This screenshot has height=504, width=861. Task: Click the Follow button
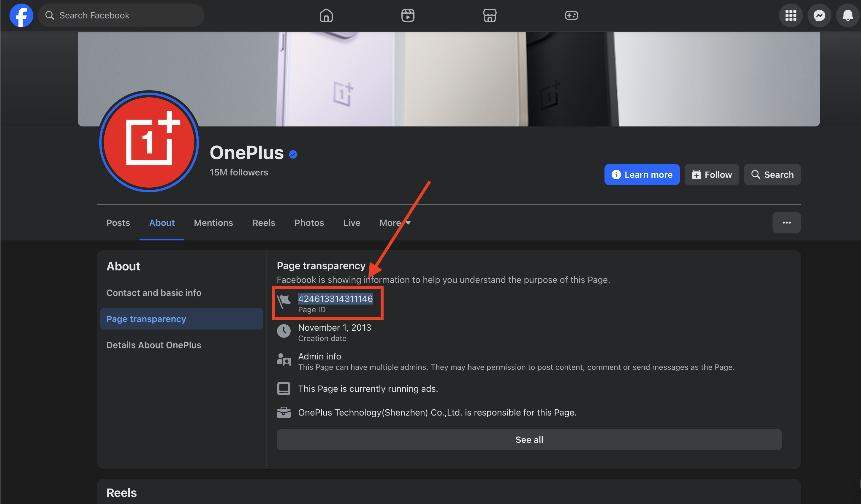click(x=711, y=175)
